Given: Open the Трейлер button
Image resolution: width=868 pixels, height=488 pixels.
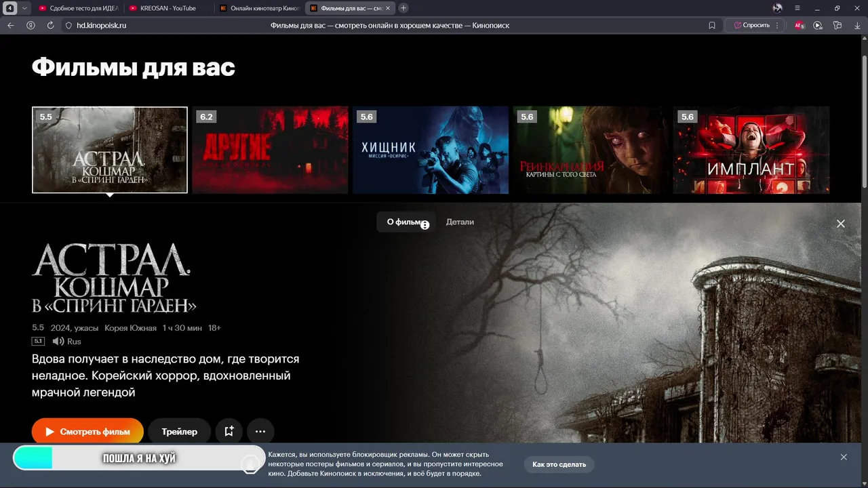Looking at the screenshot, I should (x=180, y=432).
